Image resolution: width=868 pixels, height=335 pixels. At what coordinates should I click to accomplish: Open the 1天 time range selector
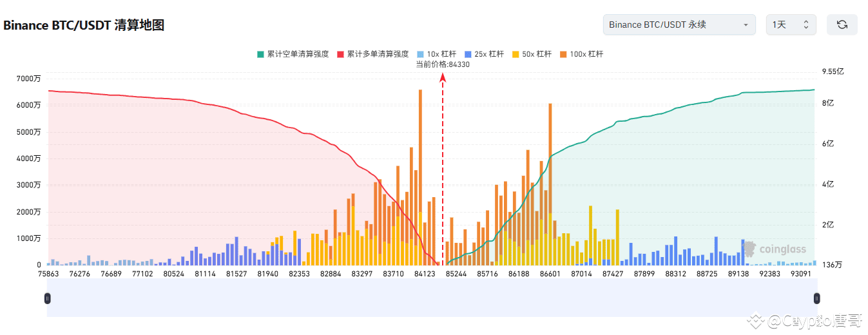pos(791,24)
